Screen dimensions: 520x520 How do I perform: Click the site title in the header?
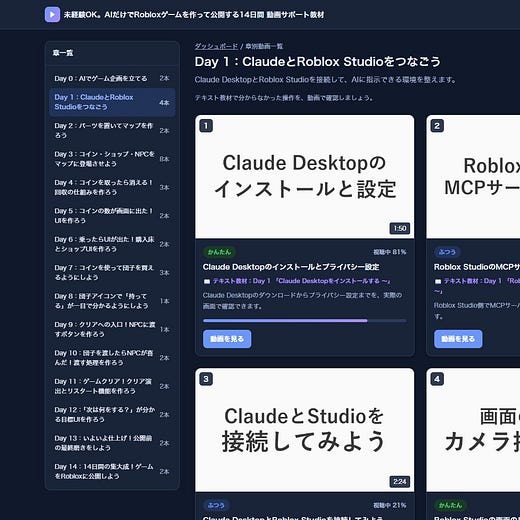pos(194,15)
